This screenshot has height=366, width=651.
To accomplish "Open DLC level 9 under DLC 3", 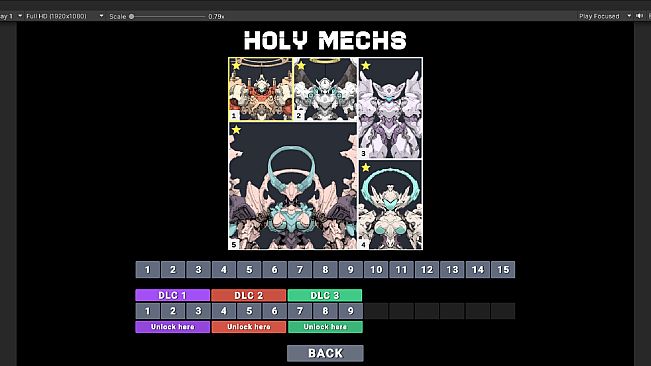I will pyautogui.click(x=350, y=311).
